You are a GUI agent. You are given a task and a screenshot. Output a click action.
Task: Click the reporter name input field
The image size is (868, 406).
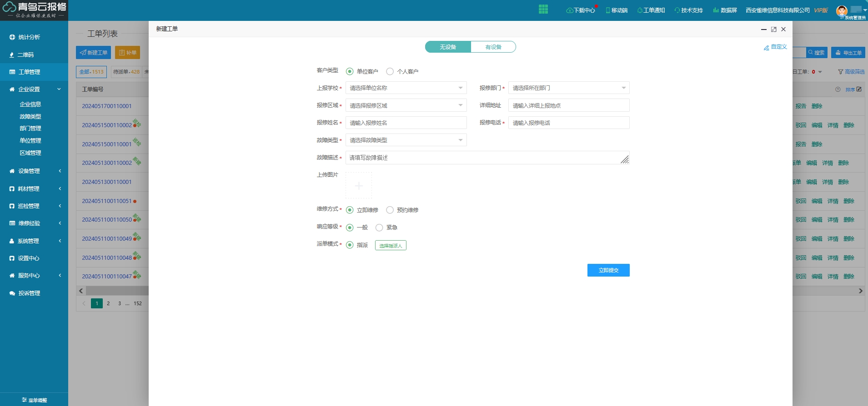point(406,123)
